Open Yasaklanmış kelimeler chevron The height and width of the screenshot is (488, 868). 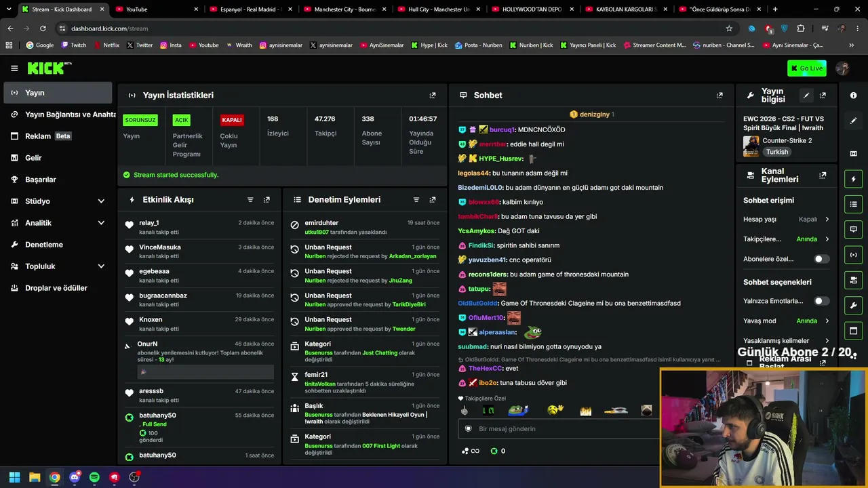coord(827,341)
